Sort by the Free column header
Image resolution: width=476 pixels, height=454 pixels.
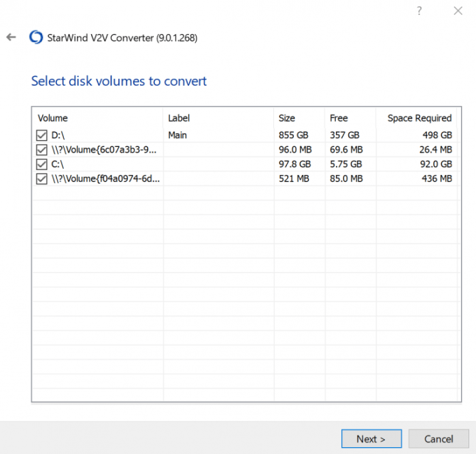click(339, 118)
